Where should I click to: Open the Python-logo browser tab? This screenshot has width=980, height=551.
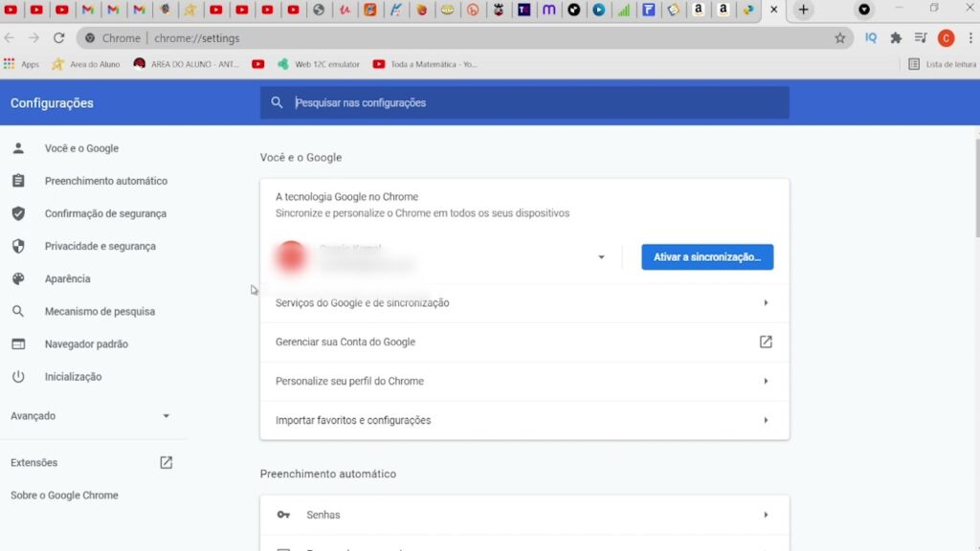pos(748,10)
